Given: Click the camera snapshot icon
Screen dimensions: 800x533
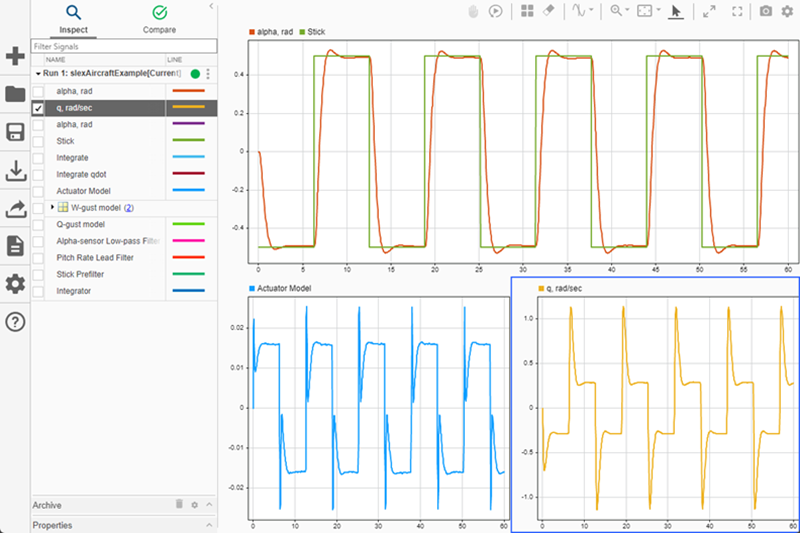Looking at the screenshot, I should pyautogui.click(x=766, y=11).
